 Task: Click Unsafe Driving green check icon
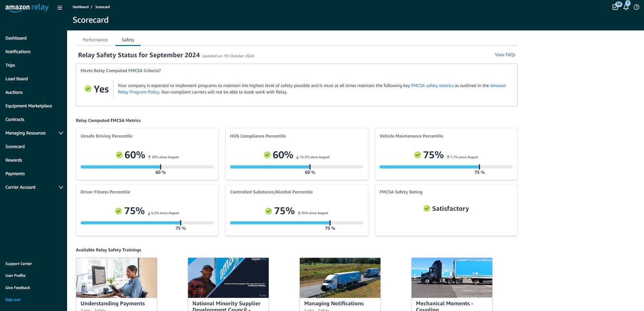click(119, 155)
